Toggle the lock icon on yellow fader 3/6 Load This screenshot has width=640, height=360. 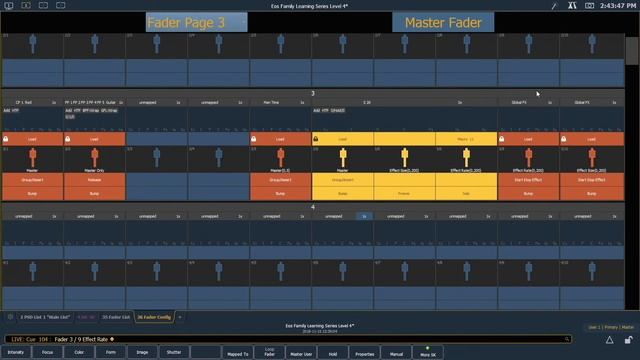[x=316, y=139]
